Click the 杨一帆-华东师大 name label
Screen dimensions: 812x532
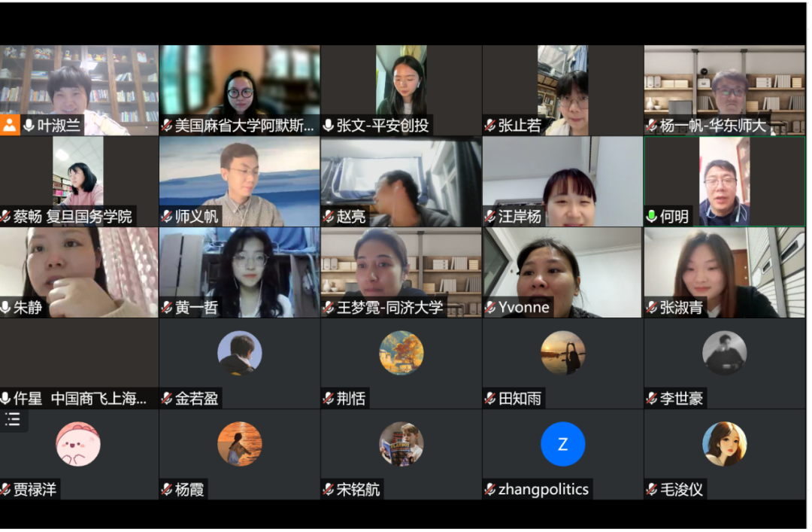click(713, 126)
